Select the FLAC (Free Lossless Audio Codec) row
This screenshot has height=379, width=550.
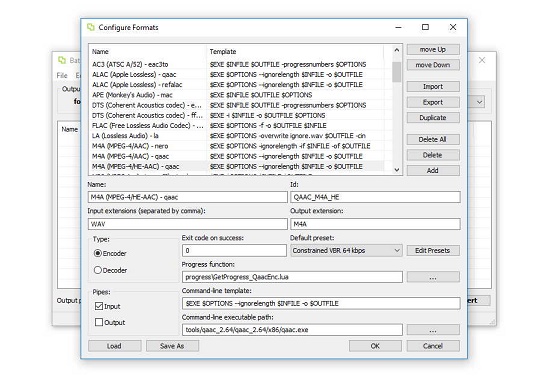point(237,126)
